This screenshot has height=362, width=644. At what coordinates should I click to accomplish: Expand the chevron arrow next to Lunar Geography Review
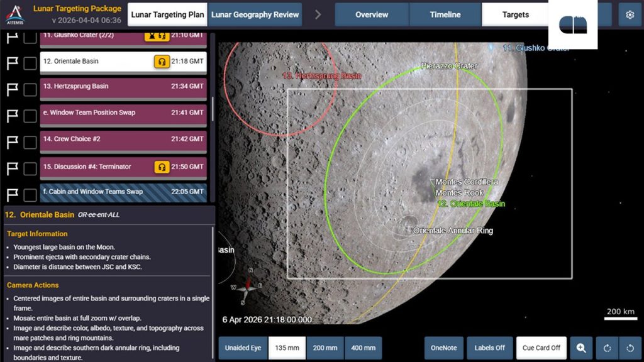[318, 15]
